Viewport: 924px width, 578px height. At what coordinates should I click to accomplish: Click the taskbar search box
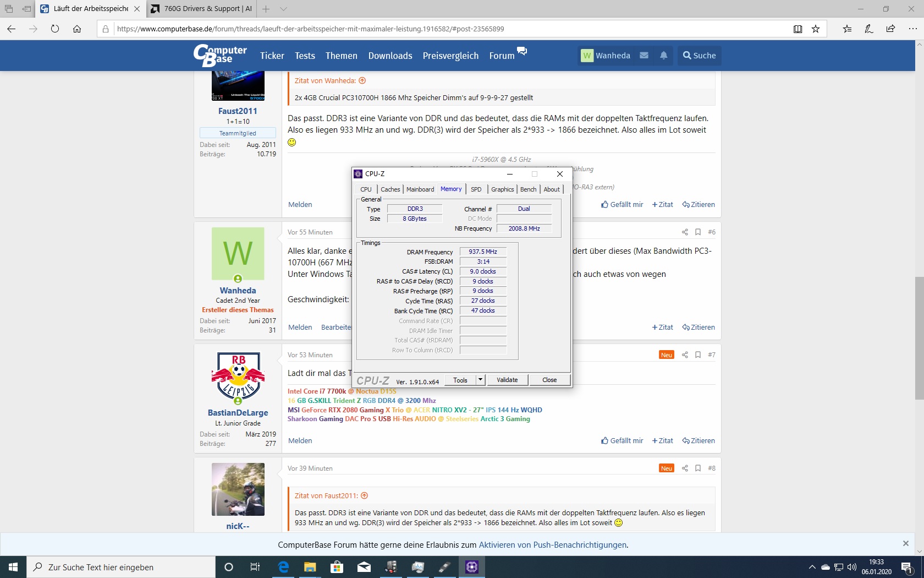point(121,567)
